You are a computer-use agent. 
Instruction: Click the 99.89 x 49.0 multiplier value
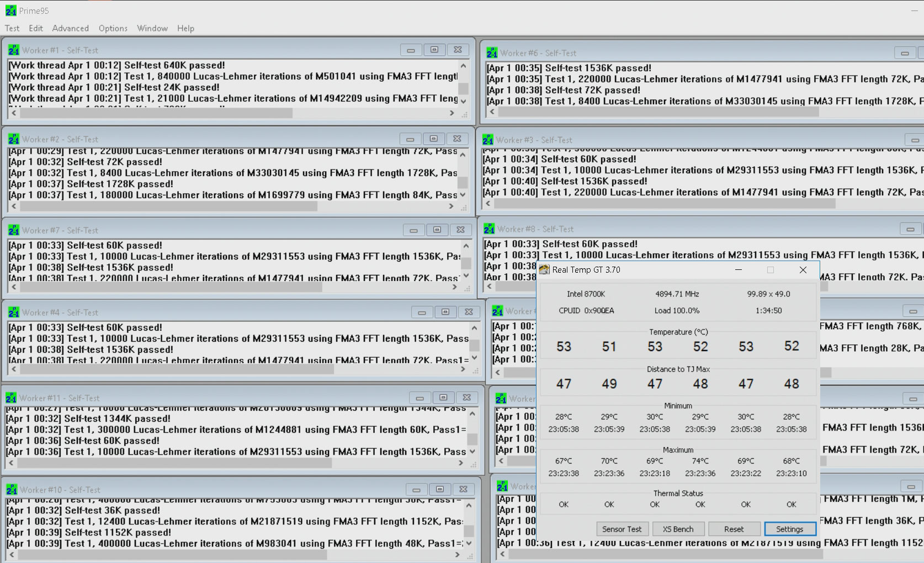point(769,294)
